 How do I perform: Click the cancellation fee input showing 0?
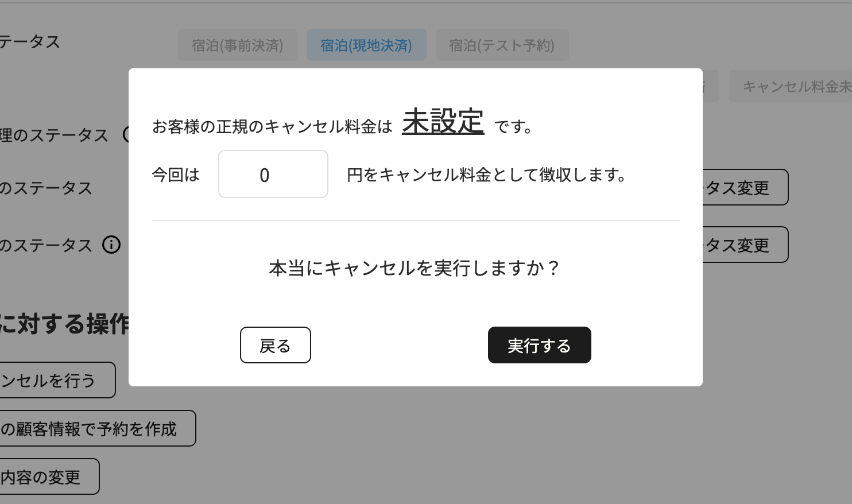click(273, 174)
